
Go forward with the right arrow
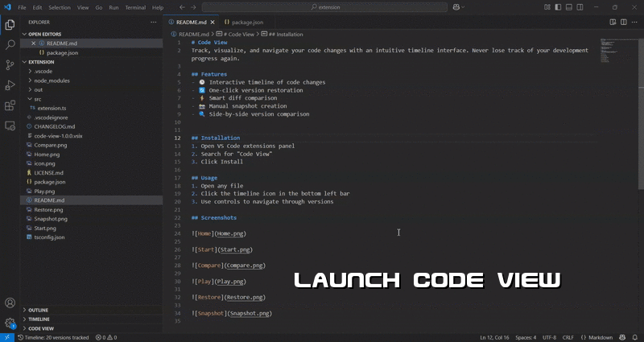pyautogui.click(x=193, y=7)
